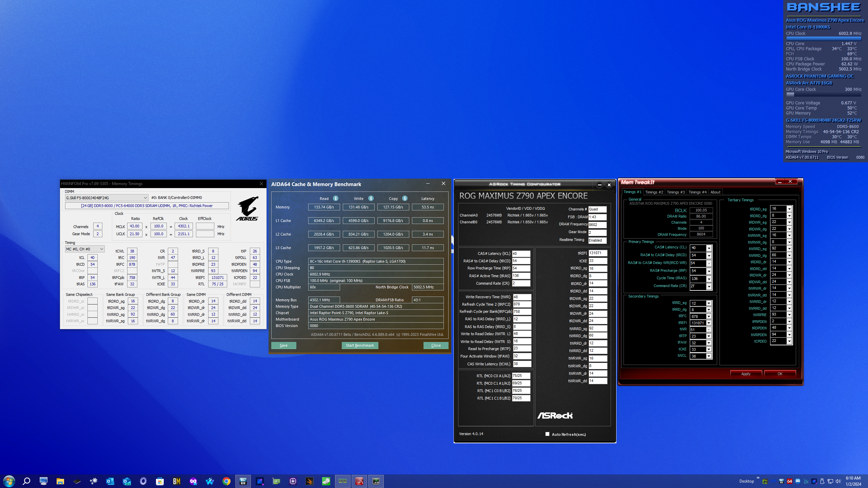868x488 pixels.
Task: Click the Write info icon in AIDA64
Action: pyautogui.click(x=371, y=198)
